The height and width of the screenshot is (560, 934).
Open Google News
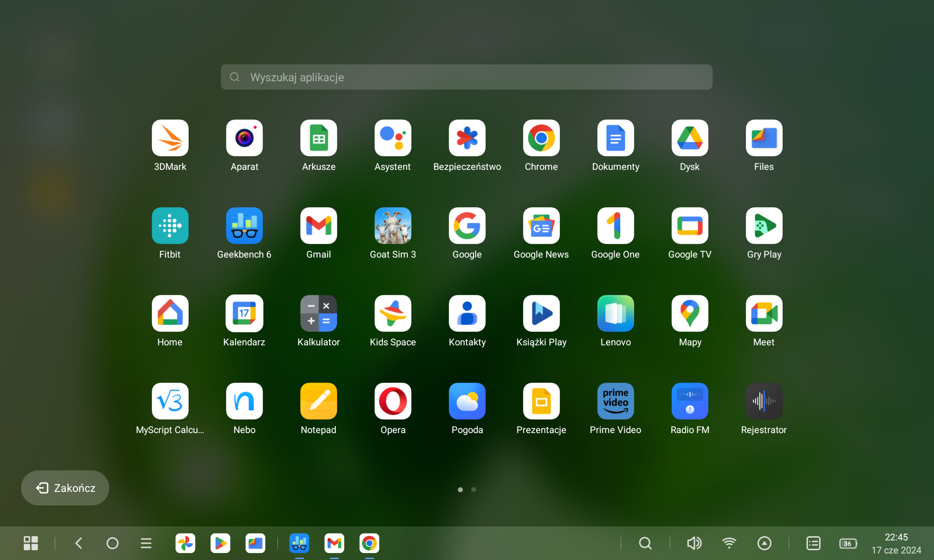(x=541, y=226)
